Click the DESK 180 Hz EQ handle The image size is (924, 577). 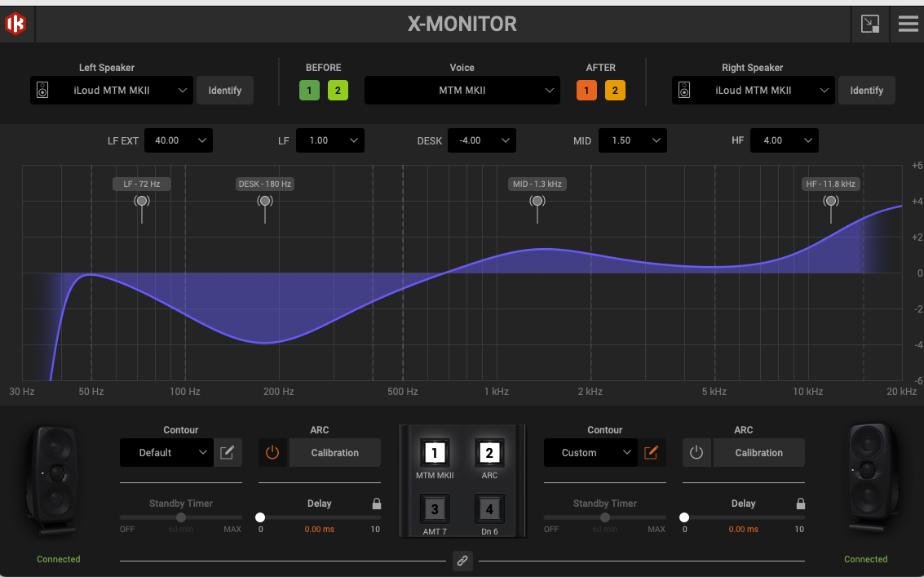(265, 202)
